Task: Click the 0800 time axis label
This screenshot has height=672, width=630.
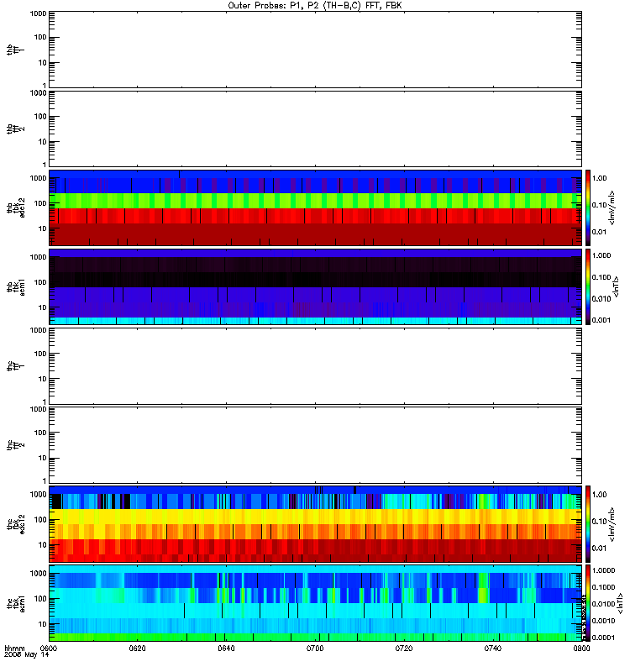Action: 581,648
